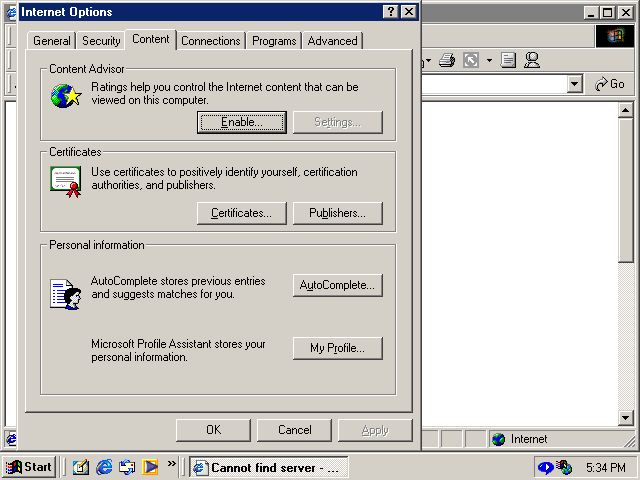640x480 pixels.
Task: Click the Go button beside address bar
Action: pyautogui.click(x=610, y=84)
